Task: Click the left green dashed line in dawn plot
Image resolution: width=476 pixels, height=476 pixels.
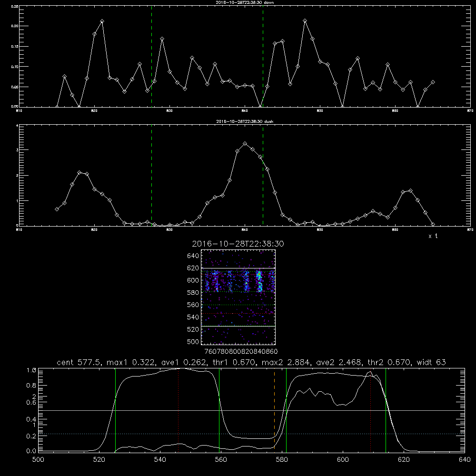Action: point(151,56)
